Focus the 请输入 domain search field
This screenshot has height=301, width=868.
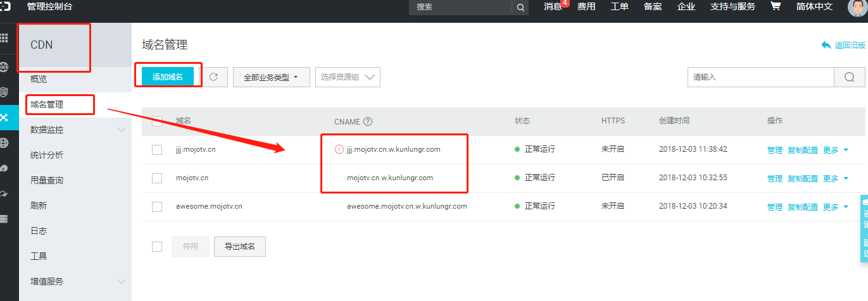(761, 77)
